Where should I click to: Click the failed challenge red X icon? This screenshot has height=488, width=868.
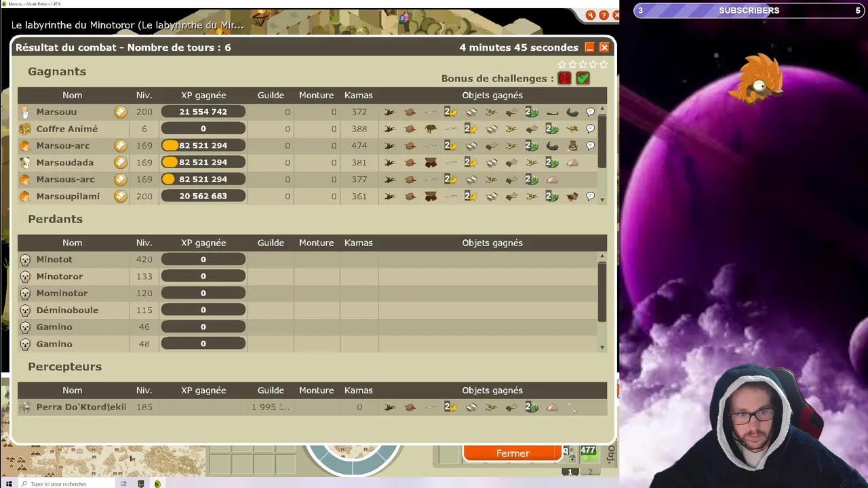click(564, 79)
